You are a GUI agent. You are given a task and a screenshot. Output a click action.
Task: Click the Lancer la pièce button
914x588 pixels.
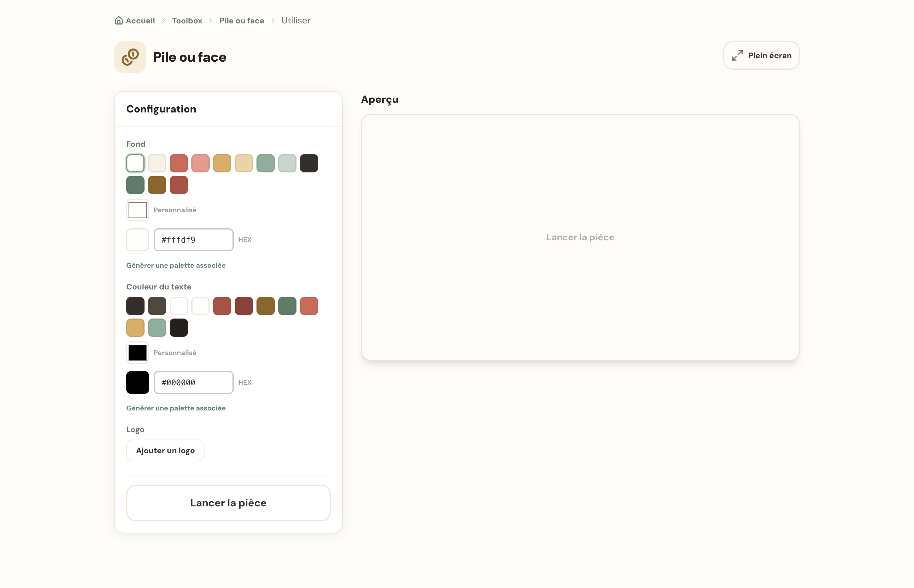tap(228, 503)
